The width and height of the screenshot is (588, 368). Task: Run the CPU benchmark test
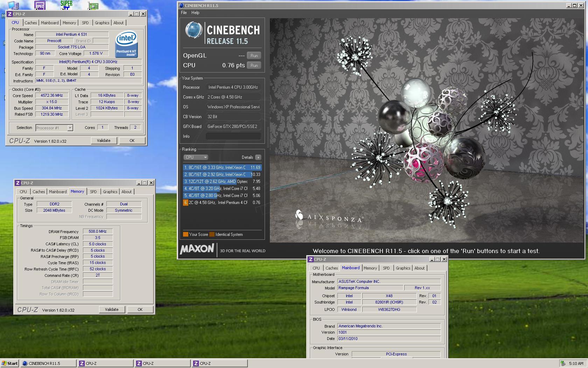coord(254,66)
